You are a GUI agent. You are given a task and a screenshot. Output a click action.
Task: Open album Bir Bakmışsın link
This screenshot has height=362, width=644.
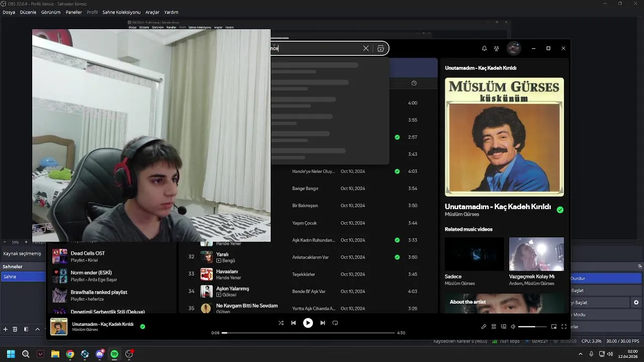pos(305,206)
